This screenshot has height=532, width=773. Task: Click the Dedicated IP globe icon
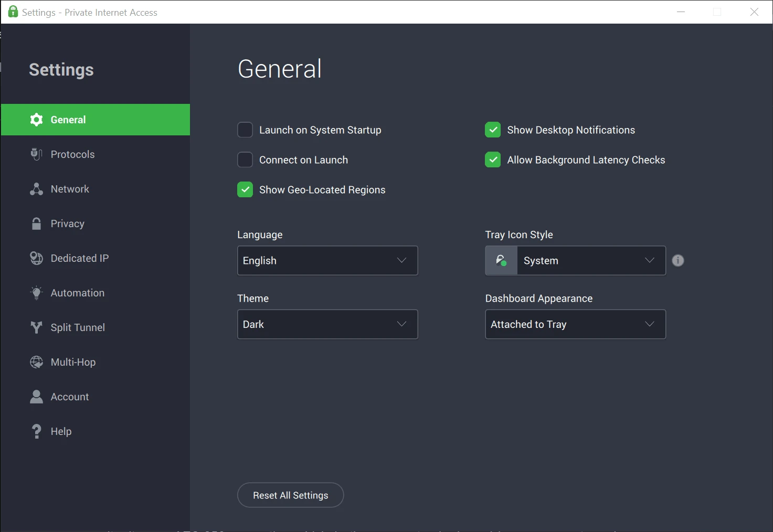(36, 258)
